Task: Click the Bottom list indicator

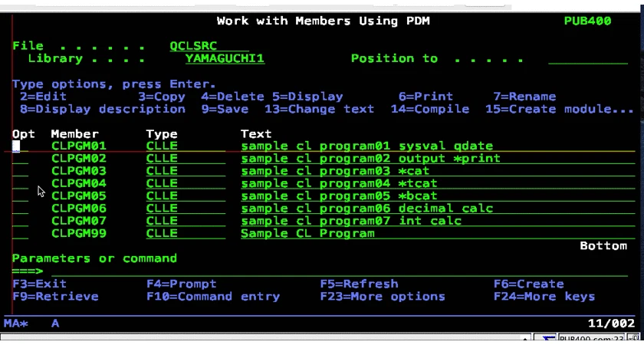Action: [603, 245]
